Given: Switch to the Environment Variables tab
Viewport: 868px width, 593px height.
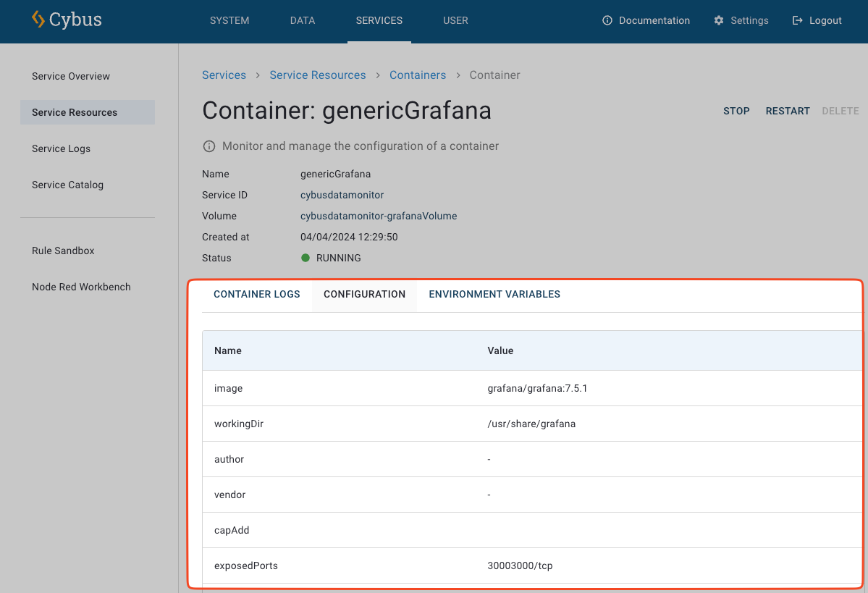Looking at the screenshot, I should click(x=494, y=294).
